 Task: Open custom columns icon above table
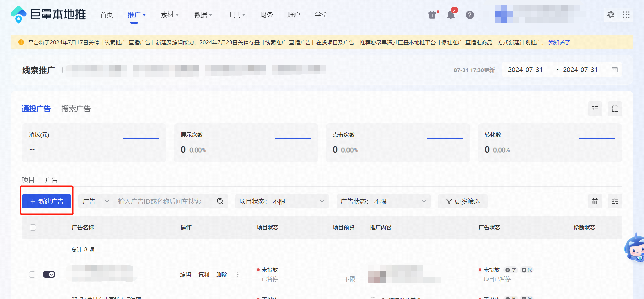click(595, 201)
